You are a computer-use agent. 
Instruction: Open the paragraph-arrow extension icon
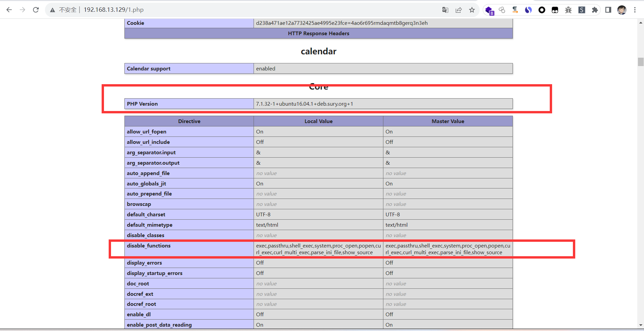515,10
